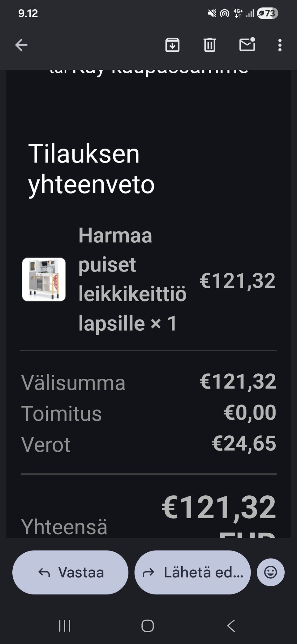
Task: Mark the email as unread
Action: click(x=247, y=45)
